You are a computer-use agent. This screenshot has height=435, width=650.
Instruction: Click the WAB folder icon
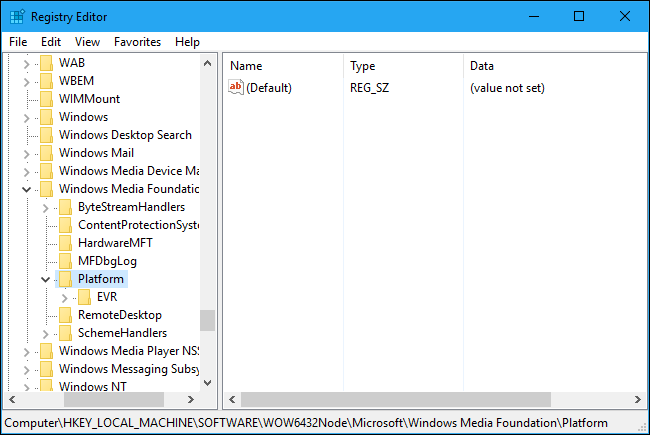46,63
